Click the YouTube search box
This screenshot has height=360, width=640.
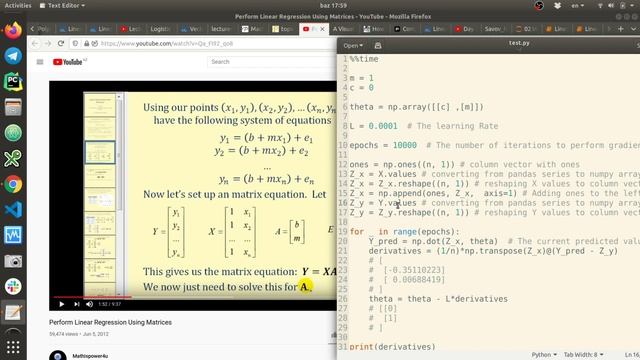tap(271, 62)
